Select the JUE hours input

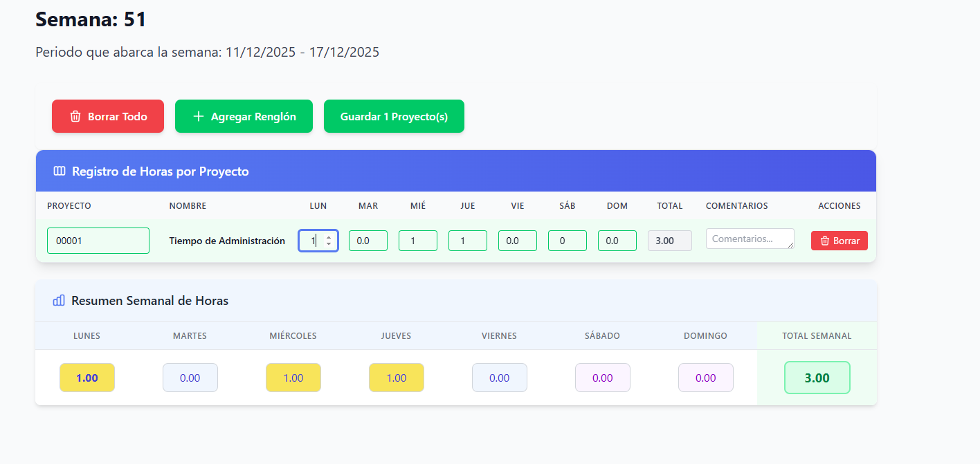(x=467, y=241)
